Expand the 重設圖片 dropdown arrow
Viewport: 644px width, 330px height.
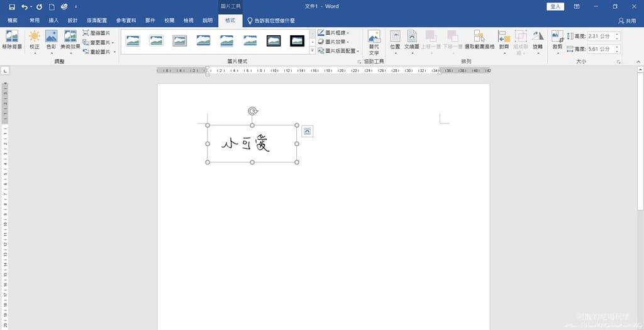(x=114, y=52)
